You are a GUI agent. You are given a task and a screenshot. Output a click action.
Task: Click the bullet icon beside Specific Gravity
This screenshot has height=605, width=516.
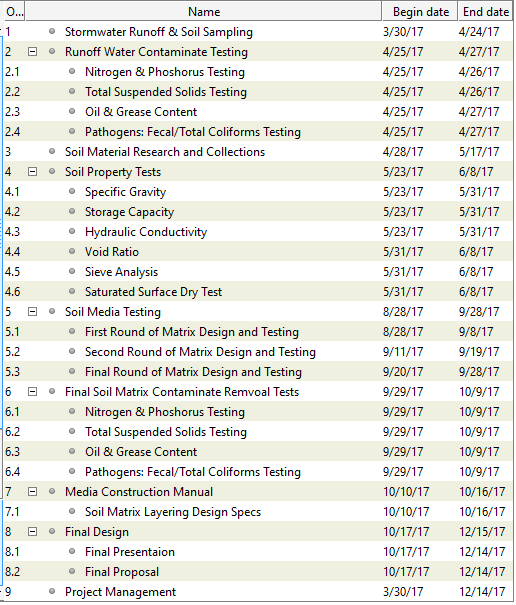(x=72, y=191)
